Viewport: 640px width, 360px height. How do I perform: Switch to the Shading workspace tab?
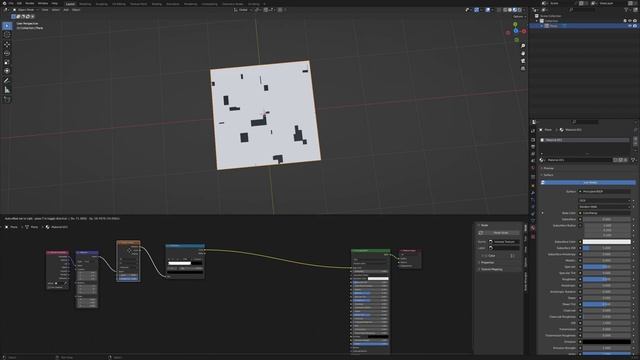(156, 4)
